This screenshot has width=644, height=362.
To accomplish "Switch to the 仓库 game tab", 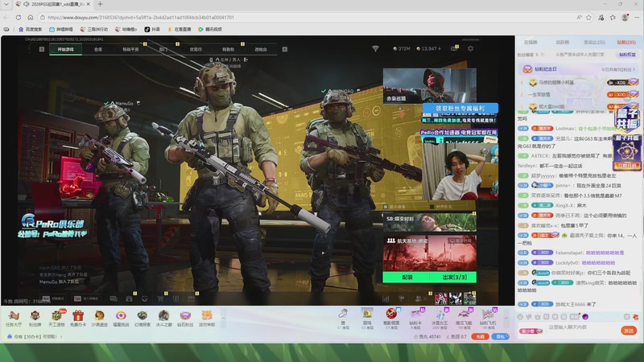I will pos(97,49).
